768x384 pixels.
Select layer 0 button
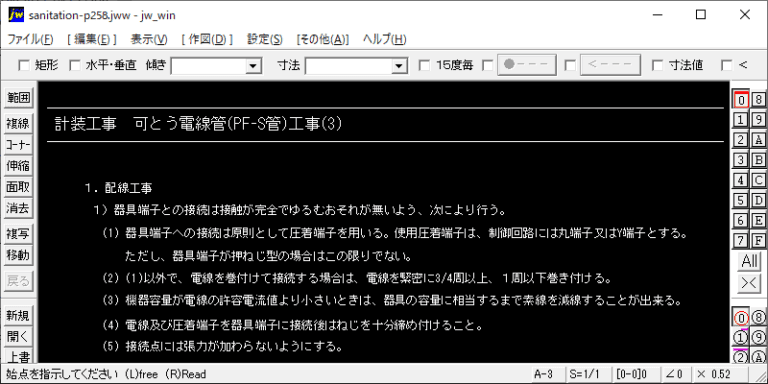tap(741, 99)
